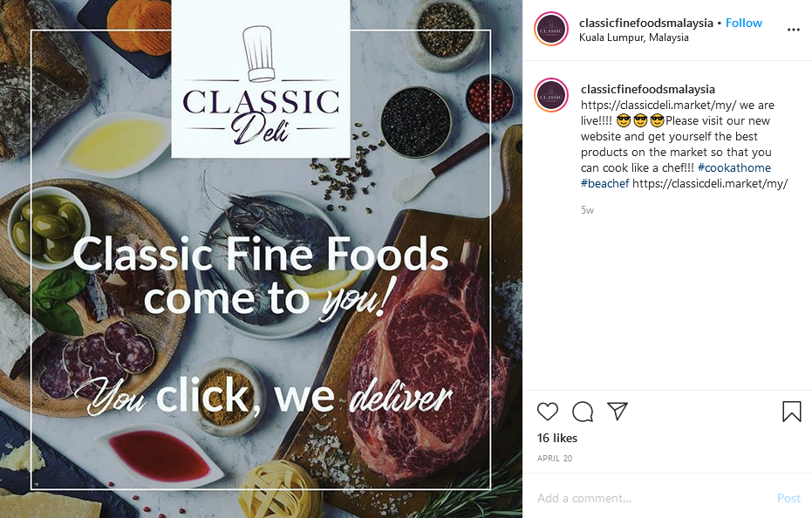
Task: Click the APRIL 20 post date
Action: pyautogui.click(x=555, y=458)
